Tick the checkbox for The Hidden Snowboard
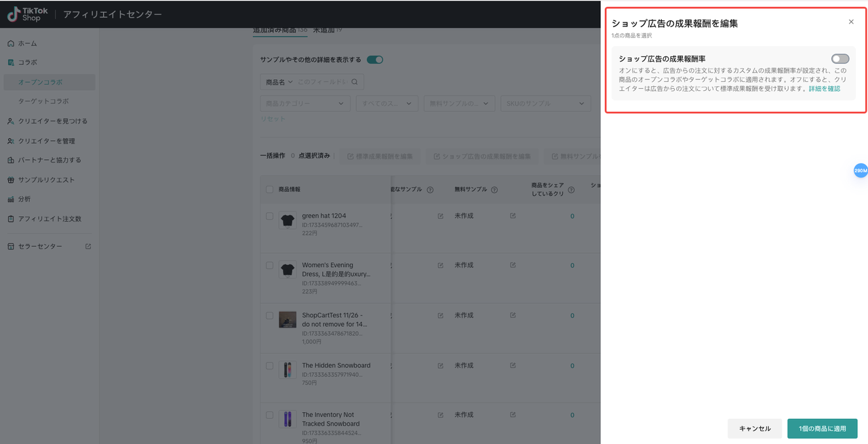Viewport: 868px width, 444px height. click(x=269, y=365)
